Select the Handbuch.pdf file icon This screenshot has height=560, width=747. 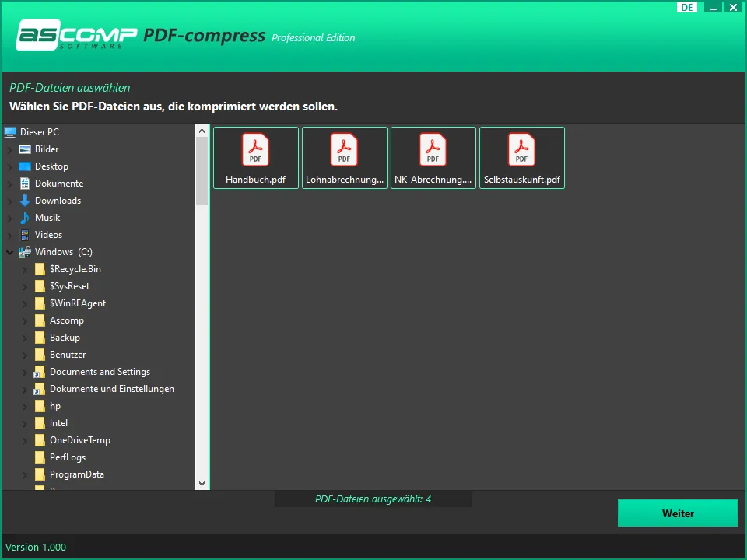pos(255,149)
